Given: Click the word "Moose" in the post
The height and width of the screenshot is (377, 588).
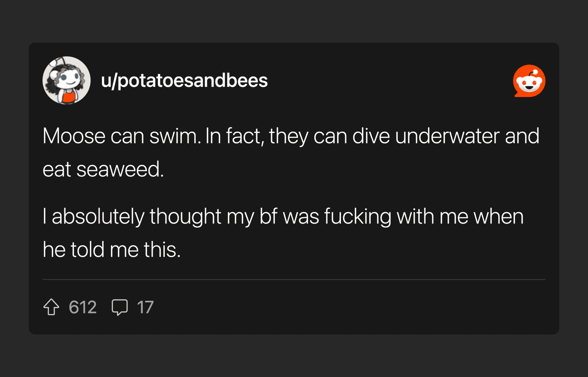Looking at the screenshot, I should point(74,136).
